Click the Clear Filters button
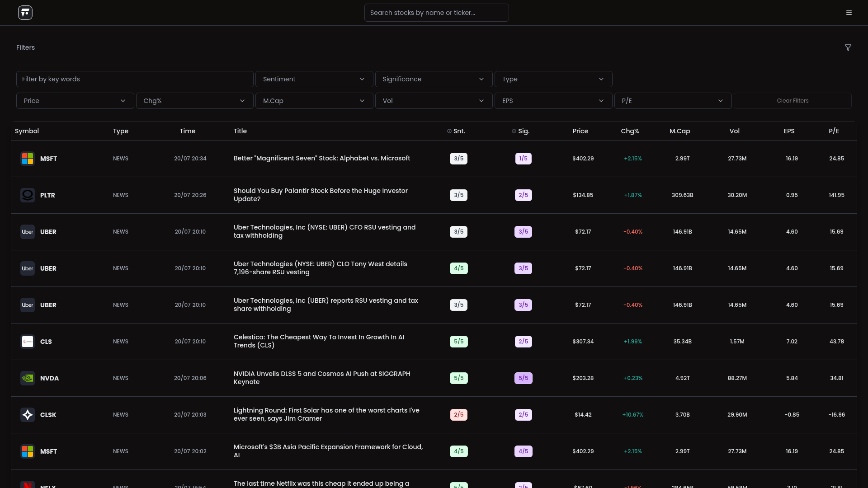 [793, 101]
